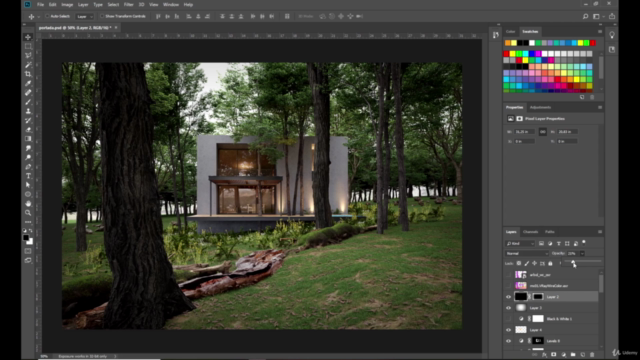Select the Gradient tool
Viewport: 640px width, 360px height.
(28, 139)
